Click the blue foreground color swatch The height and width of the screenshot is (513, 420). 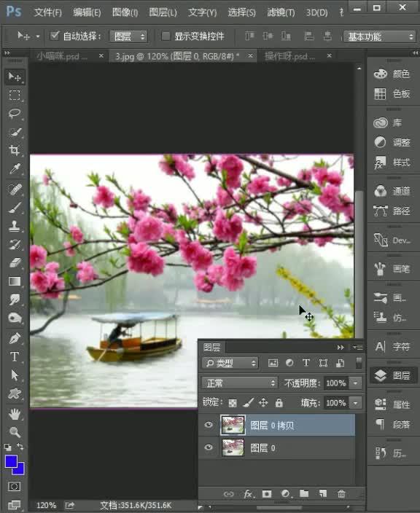11,462
